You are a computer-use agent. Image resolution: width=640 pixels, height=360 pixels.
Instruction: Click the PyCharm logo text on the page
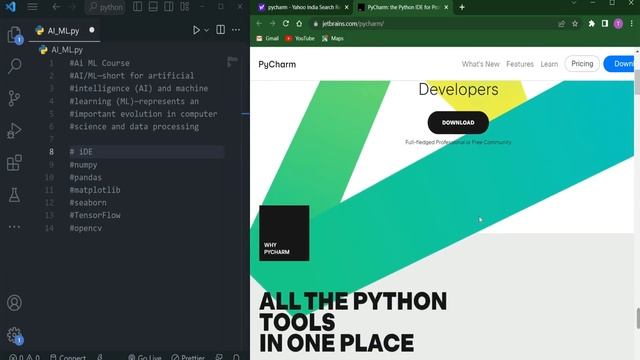point(277,64)
